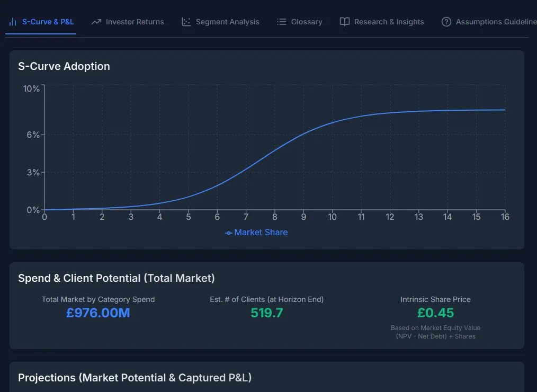Open the Assumptions Guidelines tab
The width and height of the screenshot is (537, 392).
[x=489, y=22]
